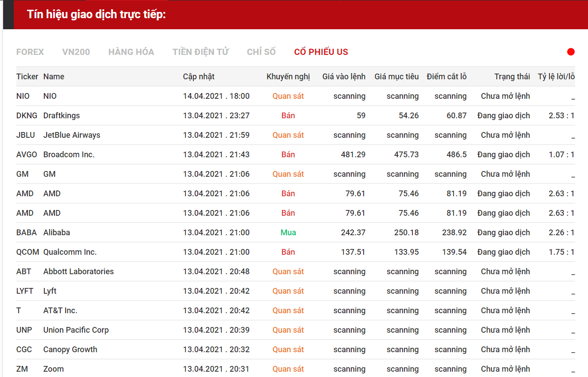Select the CGC ticker

[x=24, y=350]
